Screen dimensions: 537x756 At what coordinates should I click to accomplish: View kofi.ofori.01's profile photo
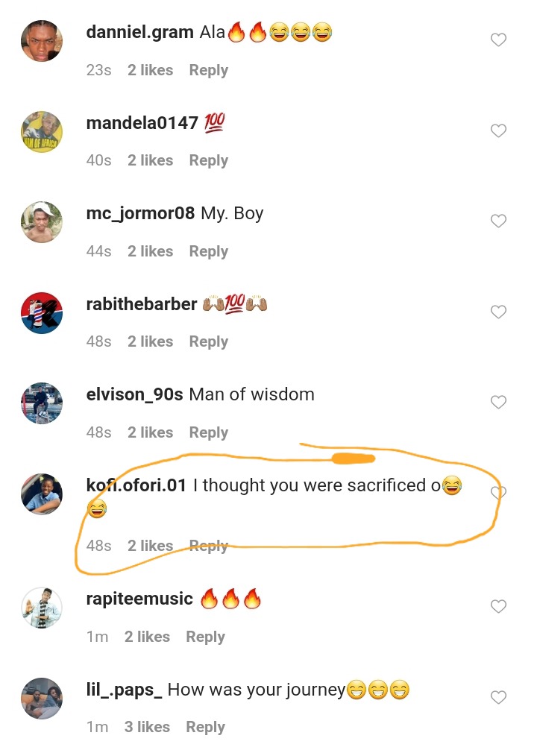pos(41,494)
